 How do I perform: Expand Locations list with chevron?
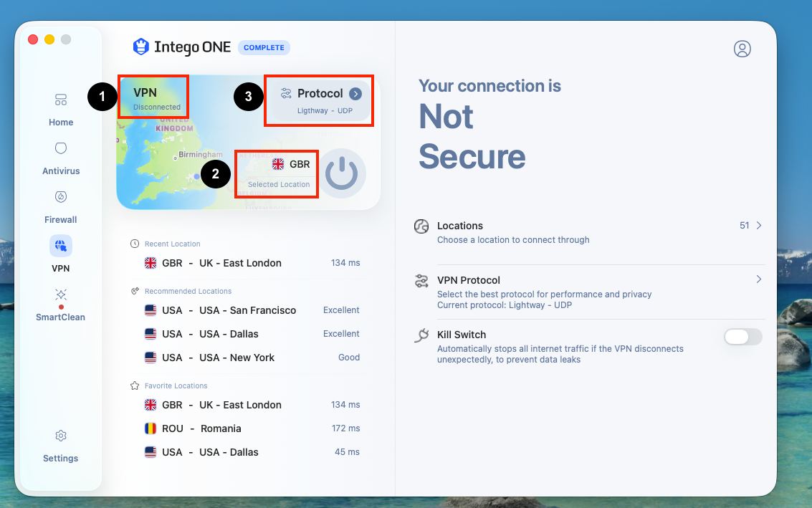tap(759, 225)
